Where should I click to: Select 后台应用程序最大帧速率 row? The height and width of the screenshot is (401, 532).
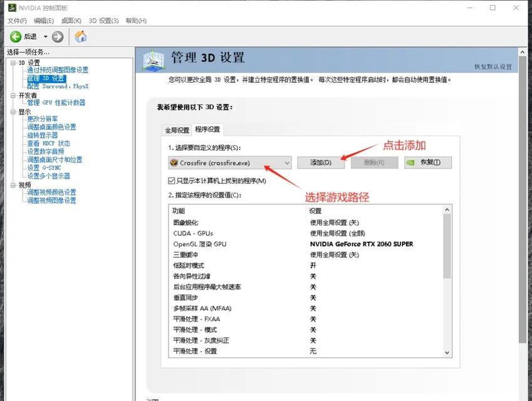point(306,287)
